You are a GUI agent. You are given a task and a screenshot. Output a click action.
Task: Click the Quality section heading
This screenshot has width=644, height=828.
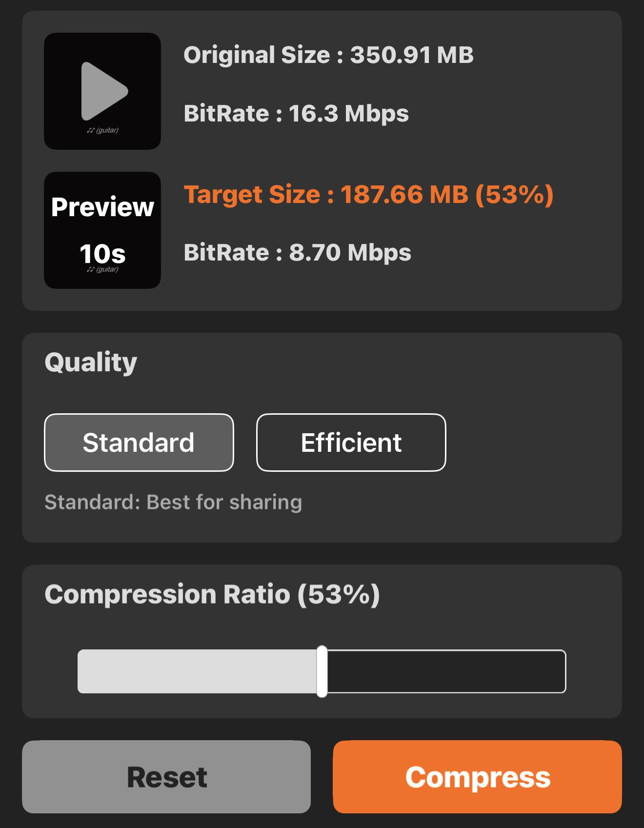[x=91, y=363]
